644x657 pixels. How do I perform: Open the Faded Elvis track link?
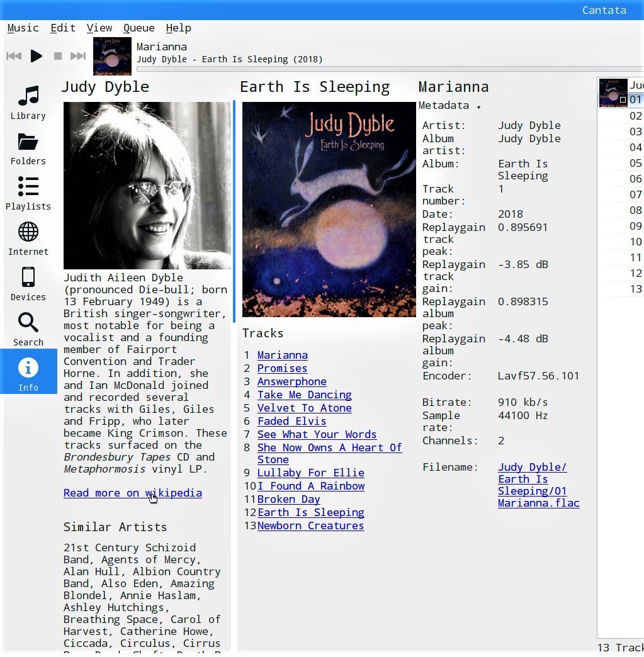point(292,421)
